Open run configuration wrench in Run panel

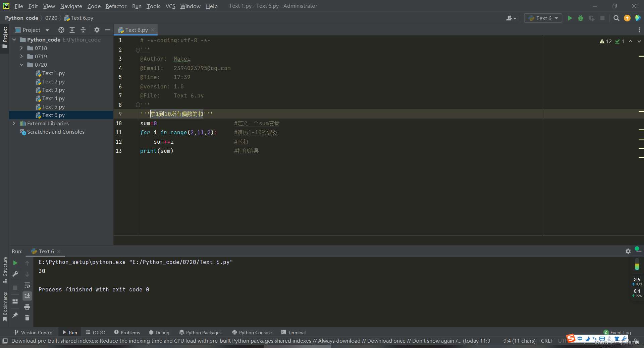click(x=15, y=274)
